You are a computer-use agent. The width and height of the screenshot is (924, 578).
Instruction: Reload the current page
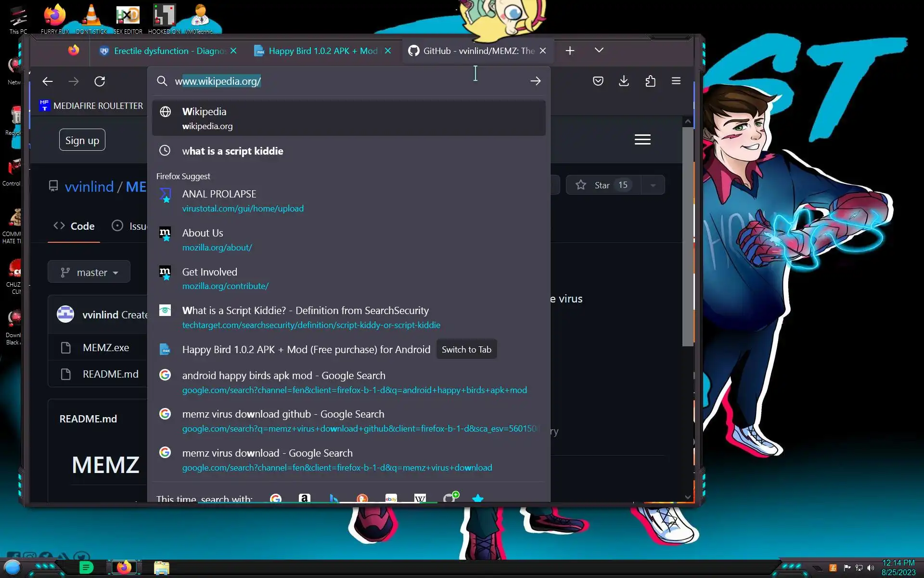coord(100,81)
